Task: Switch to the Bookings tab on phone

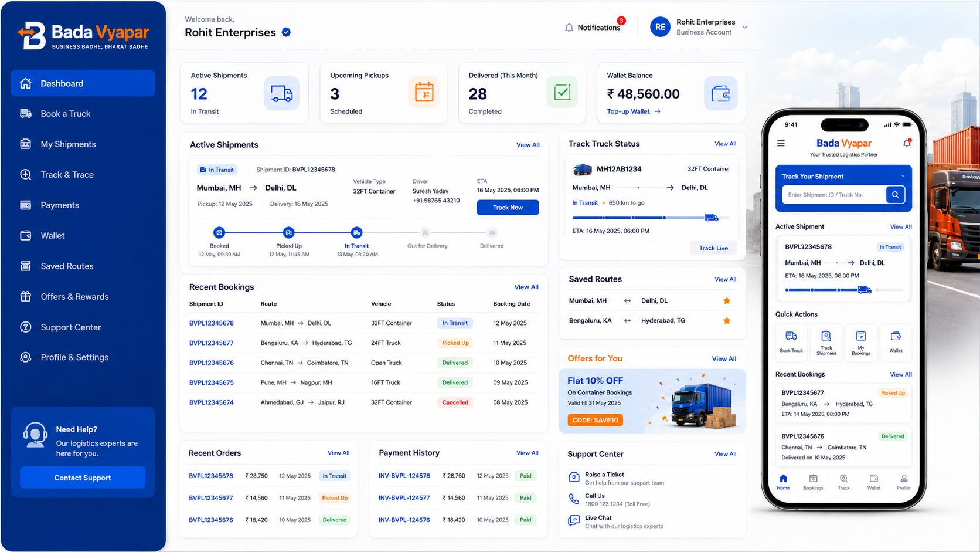Action: click(x=813, y=482)
